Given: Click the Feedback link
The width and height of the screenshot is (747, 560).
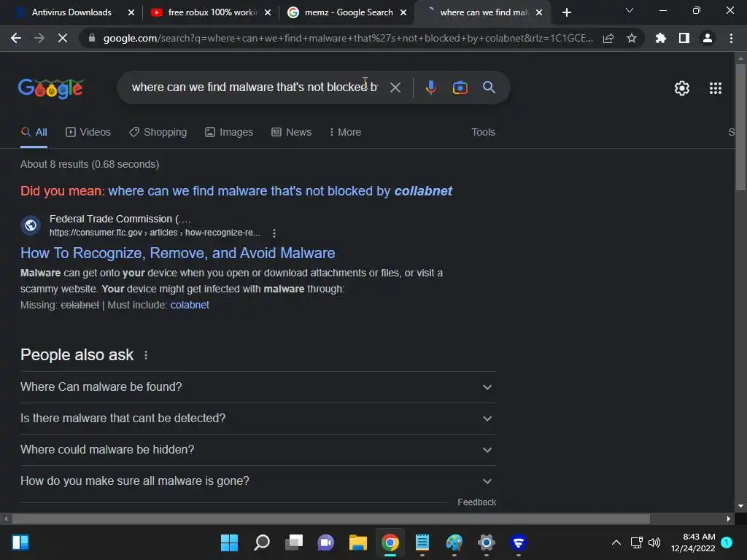Looking at the screenshot, I should [x=476, y=502].
